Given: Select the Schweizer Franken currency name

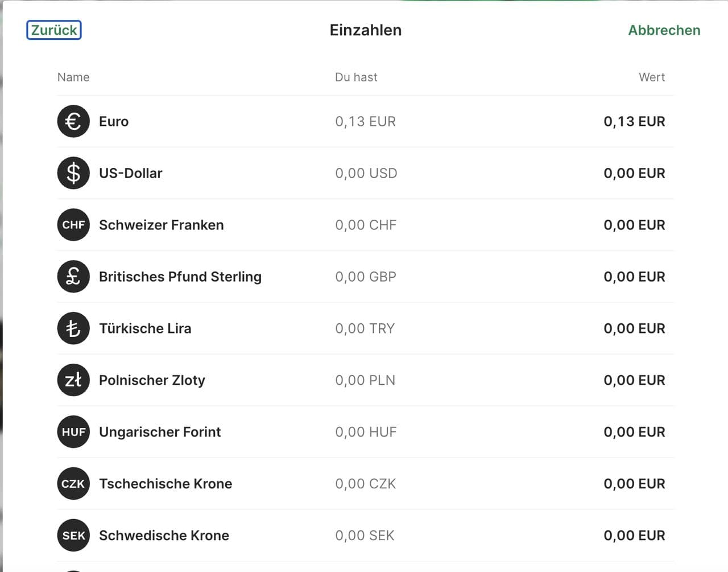Looking at the screenshot, I should (x=161, y=225).
